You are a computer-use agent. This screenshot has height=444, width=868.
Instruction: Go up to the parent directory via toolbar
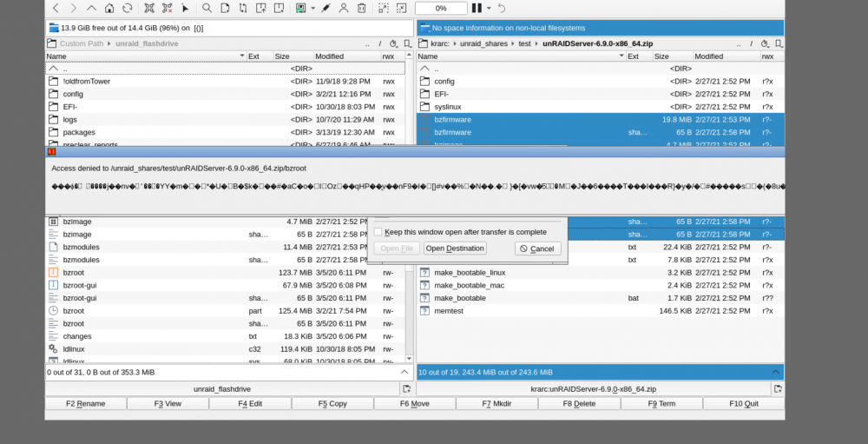[91, 9]
